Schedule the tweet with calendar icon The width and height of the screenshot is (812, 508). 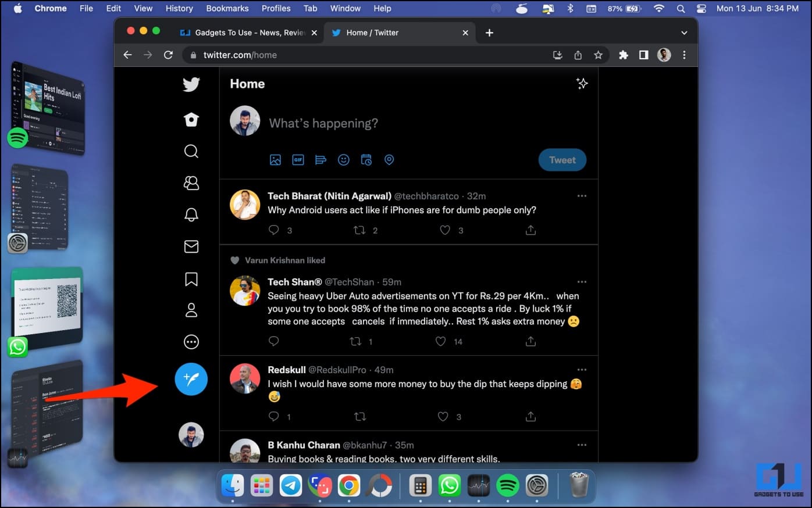coord(366,160)
